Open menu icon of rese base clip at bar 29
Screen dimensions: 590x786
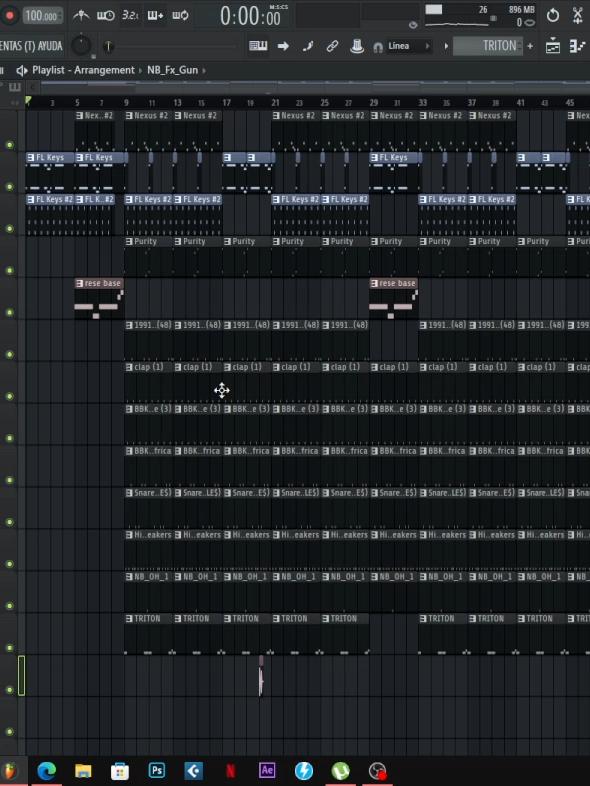374,283
